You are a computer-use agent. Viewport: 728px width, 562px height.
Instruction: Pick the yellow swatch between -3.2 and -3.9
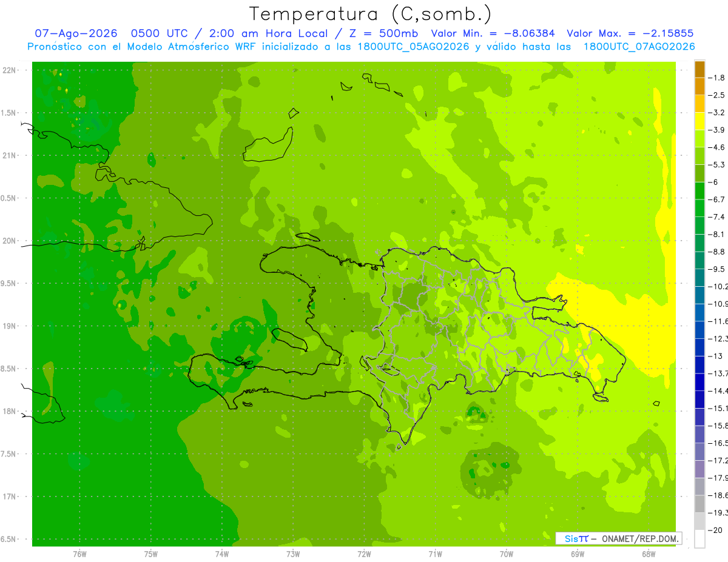click(x=699, y=121)
